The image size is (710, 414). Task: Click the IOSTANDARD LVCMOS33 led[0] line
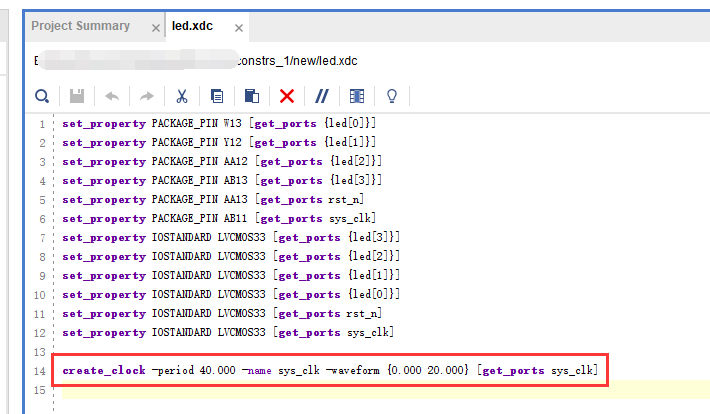pyautogui.click(x=231, y=294)
